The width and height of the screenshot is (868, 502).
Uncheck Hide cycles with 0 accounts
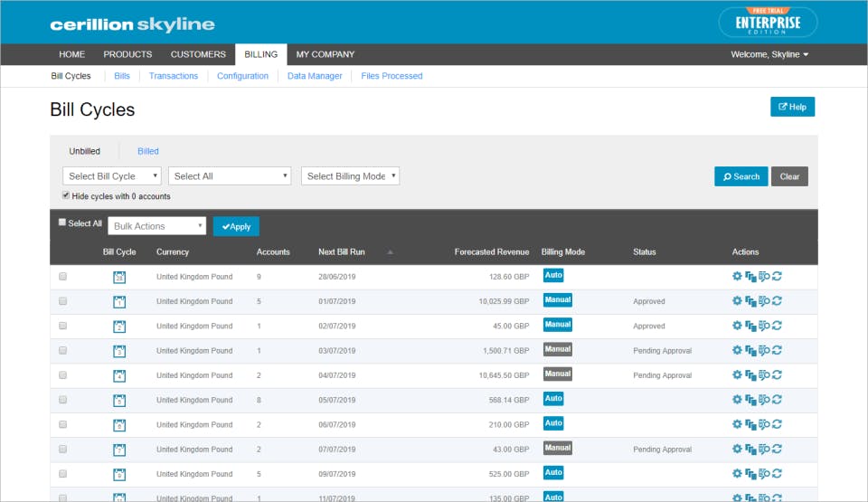click(66, 195)
